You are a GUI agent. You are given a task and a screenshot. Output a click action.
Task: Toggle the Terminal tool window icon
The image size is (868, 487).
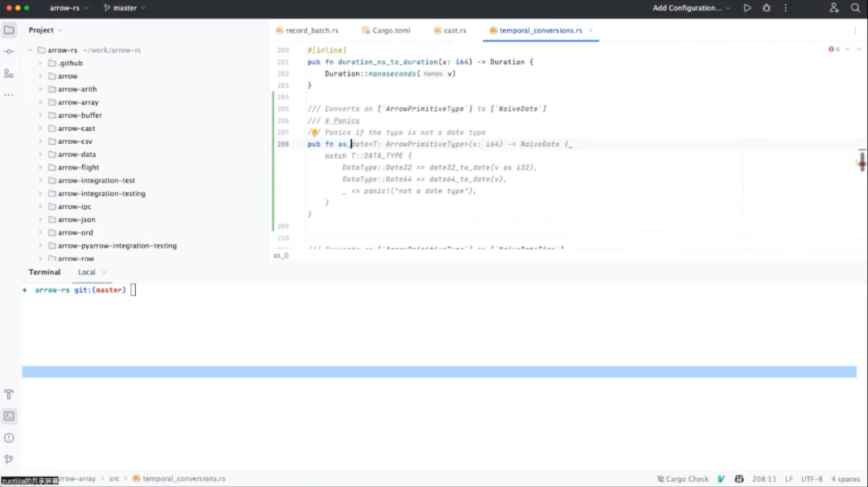coord(9,416)
